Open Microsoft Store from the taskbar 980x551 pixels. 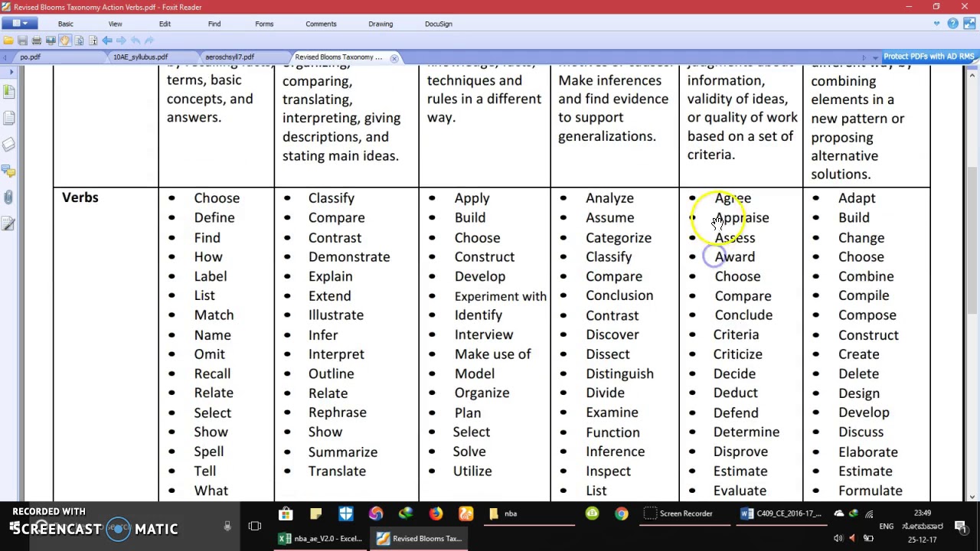(x=285, y=514)
